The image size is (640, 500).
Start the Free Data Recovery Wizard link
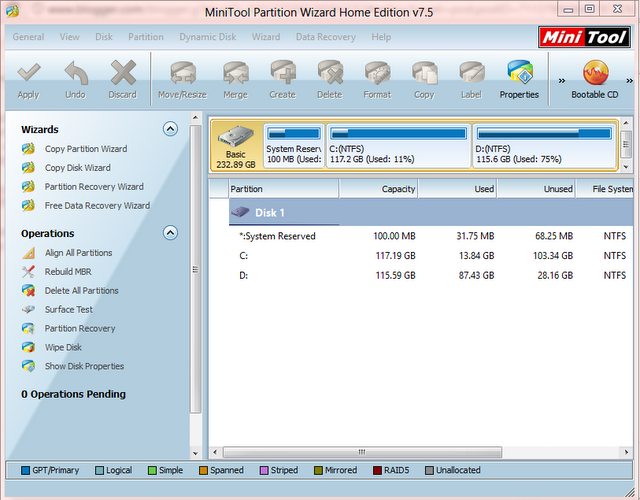coord(97,205)
